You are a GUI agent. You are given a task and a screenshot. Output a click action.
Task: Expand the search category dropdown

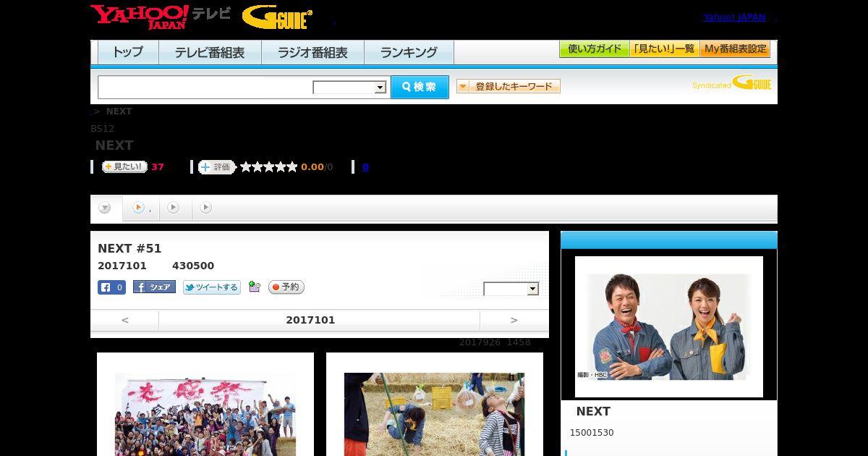pos(349,88)
